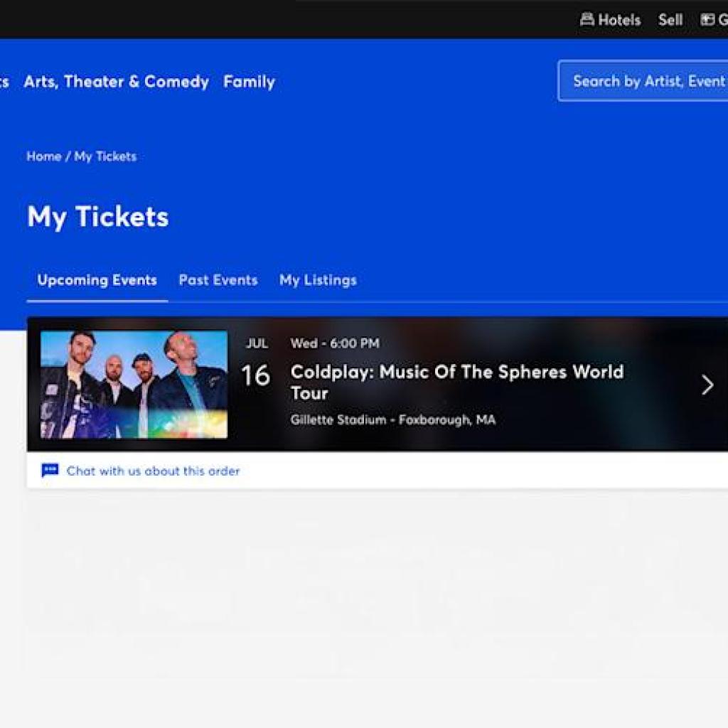Screen dimensions: 728x728
Task: Open the Arts, Theater & Comedy menu
Action: click(117, 82)
